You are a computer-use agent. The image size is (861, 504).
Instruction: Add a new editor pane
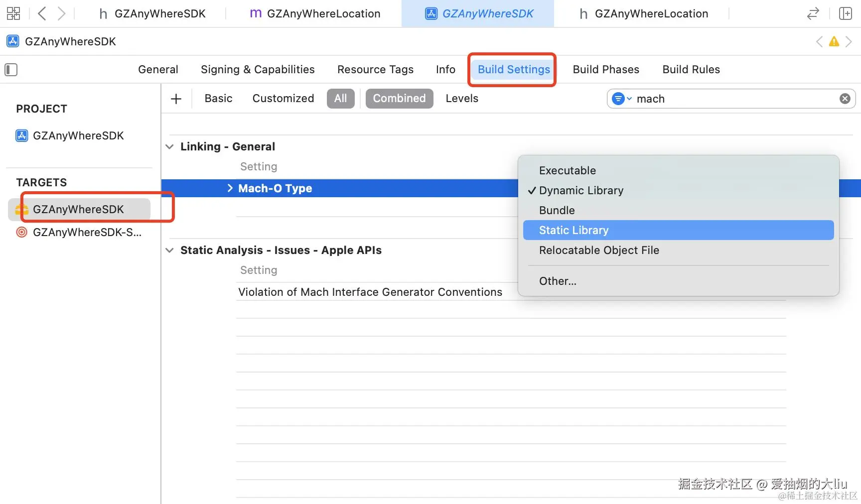tap(846, 13)
